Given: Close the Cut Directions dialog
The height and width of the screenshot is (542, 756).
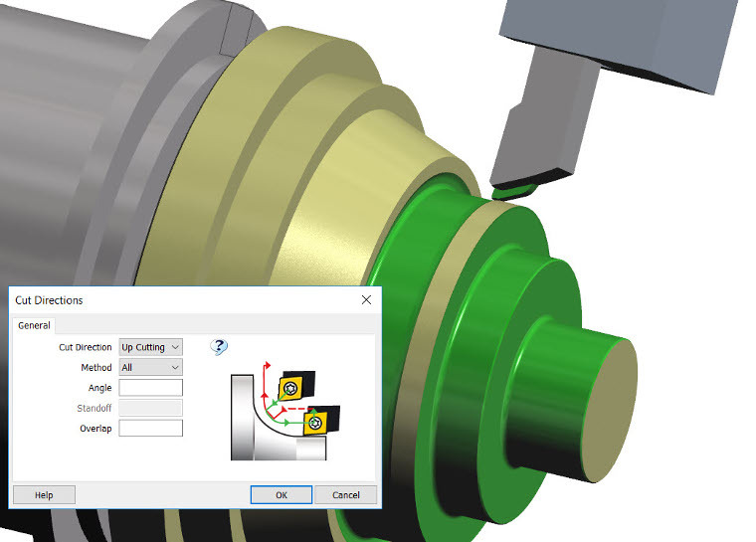Looking at the screenshot, I should (x=366, y=300).
